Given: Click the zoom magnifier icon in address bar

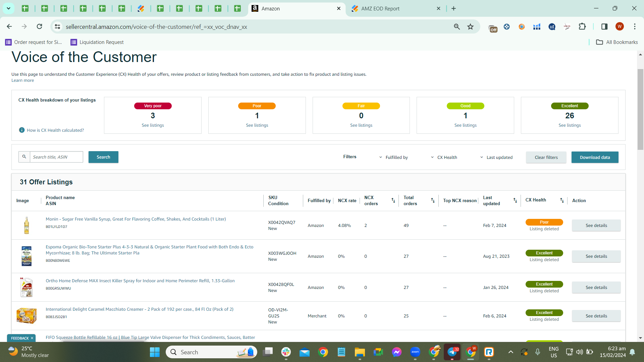Looking at the screenshot, I should (457, 26).
